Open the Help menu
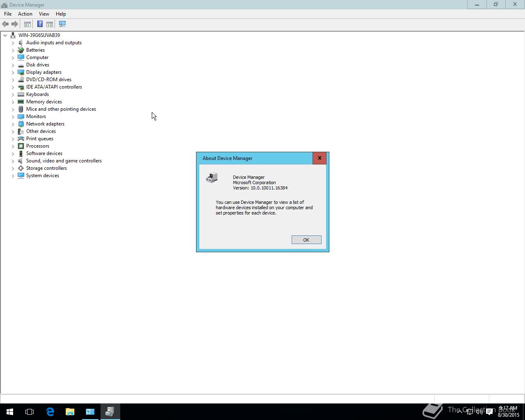The width and height of the screenshot is (525, 420). point(61,14)
